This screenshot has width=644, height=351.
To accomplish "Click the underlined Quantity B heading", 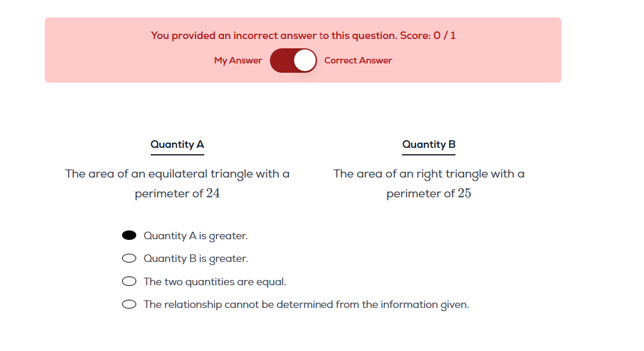I will [x=429, y=144].
